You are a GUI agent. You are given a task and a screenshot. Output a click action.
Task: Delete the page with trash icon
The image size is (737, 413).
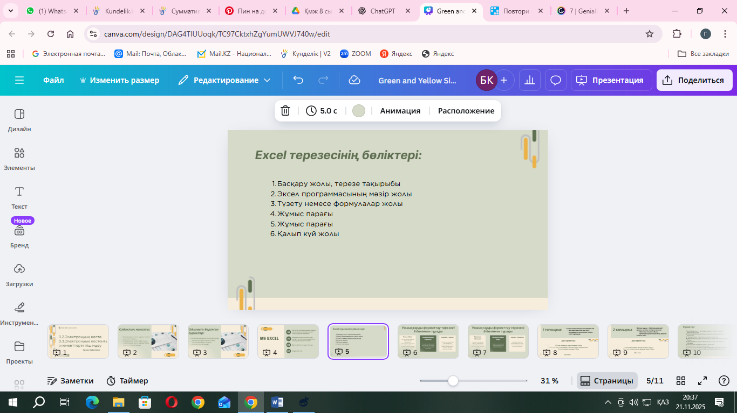tap(285, 111)
